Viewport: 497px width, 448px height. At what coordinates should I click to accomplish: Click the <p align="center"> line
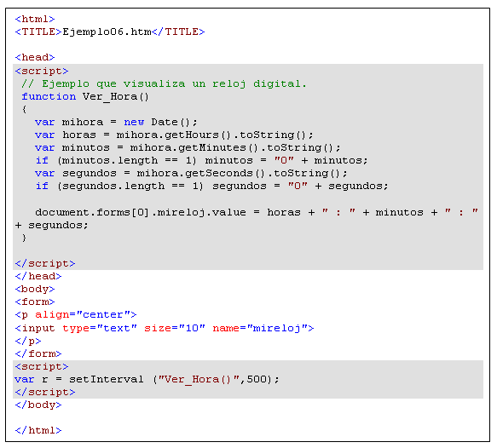point(76,314)
